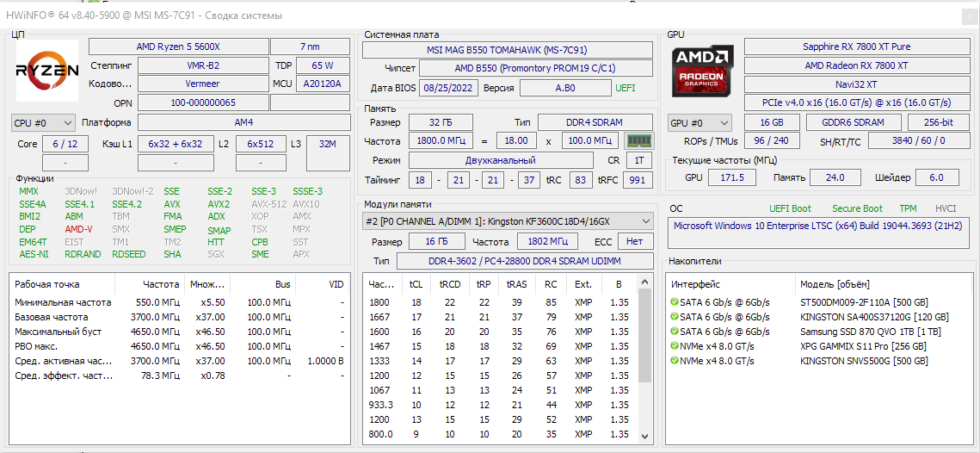Click the Bus column header
Viewport: 980px width, 453px height.
(x=262, y=284)
